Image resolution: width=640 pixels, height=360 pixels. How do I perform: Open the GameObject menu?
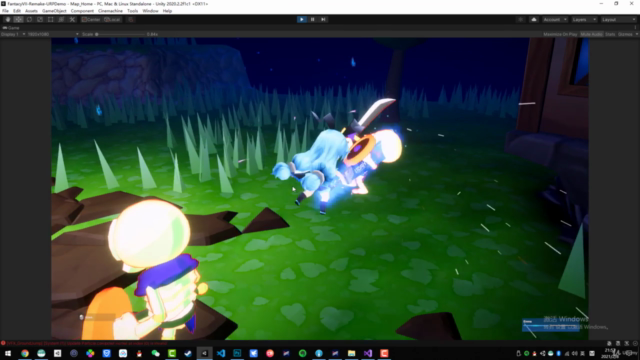point(54,11)
